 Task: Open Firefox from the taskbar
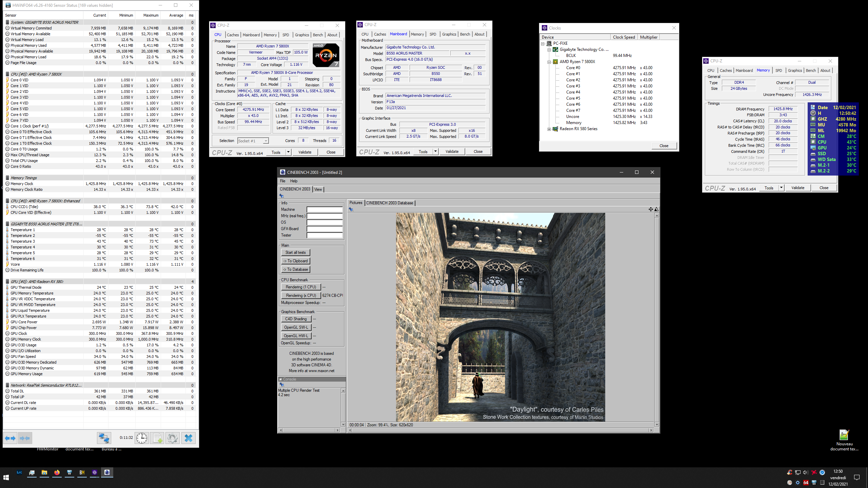[57, 472]
